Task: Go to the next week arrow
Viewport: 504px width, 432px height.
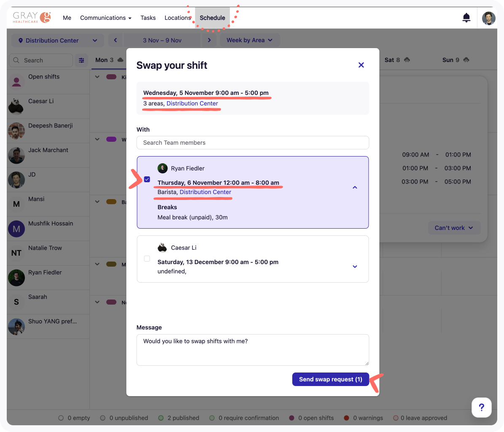Action: coord(209,40)
